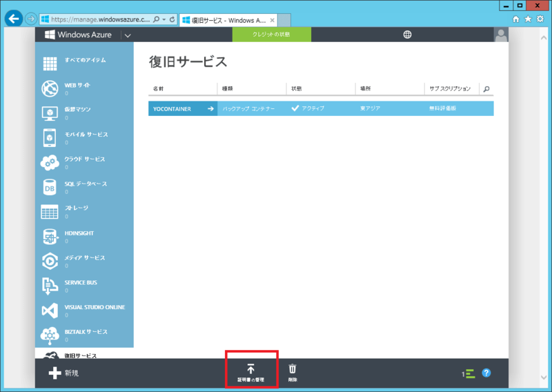Select the Virtual Machines monitor icon
The height and width of the screenshot is (392, 552).
(x=50, y=113)
